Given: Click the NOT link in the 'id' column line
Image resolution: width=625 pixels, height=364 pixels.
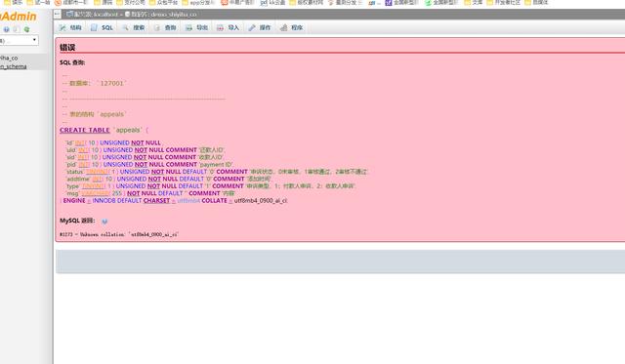Looking at the screenshot, I should click(x=138, y=143).
